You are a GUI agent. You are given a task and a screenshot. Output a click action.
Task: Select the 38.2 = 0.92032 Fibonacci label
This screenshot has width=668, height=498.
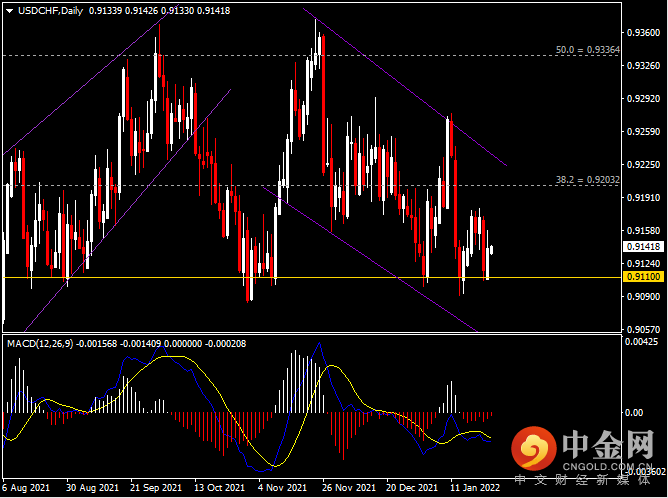click(x=587, y=180)
